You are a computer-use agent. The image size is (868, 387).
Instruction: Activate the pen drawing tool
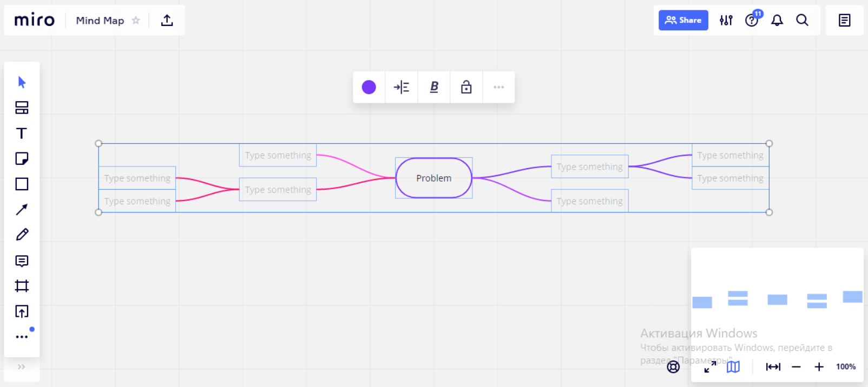(22, 235)
